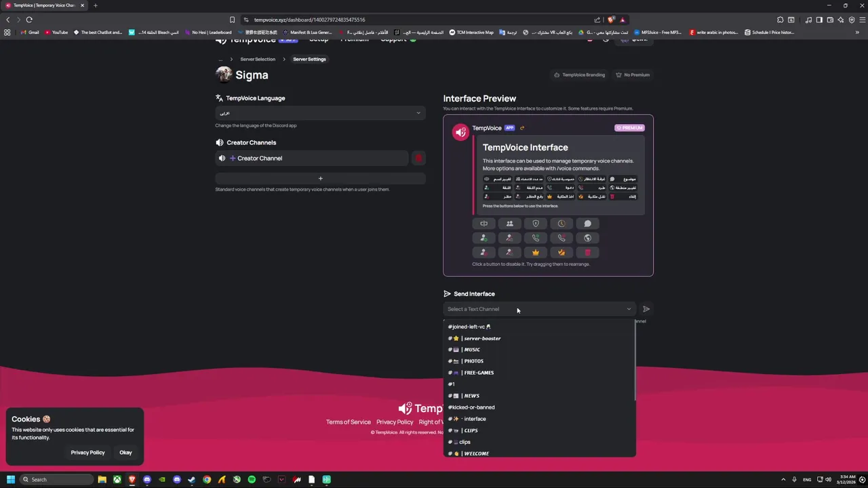Click the block user interface button
Image resolution: width=868 pixels, height=488 pixels.
coord(484,252)
